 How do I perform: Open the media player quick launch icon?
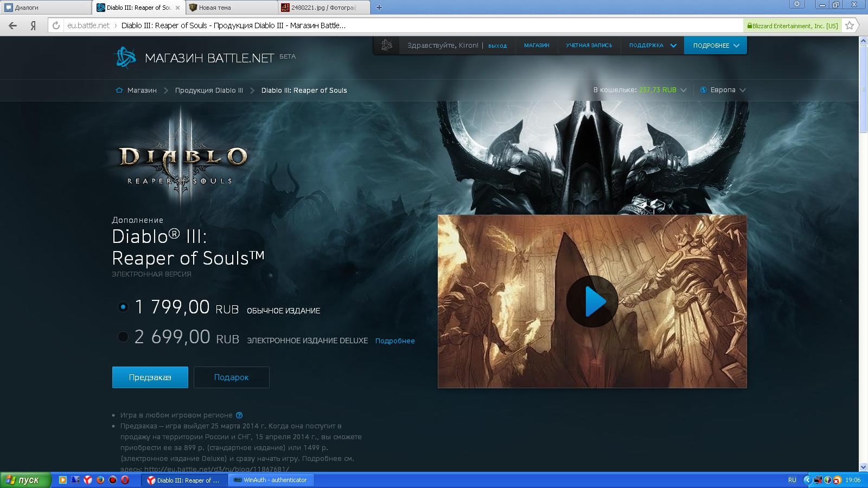(x=63, y=480)
